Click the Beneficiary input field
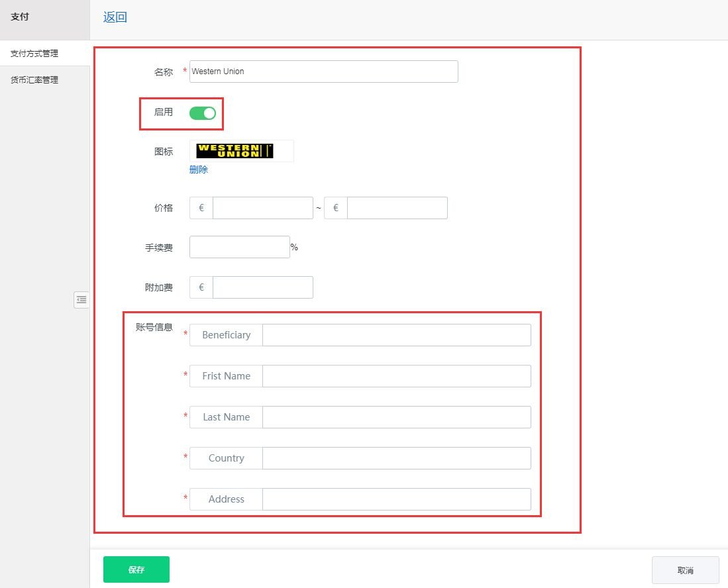The width and height of the screenshot is (728, 588). 396,335
